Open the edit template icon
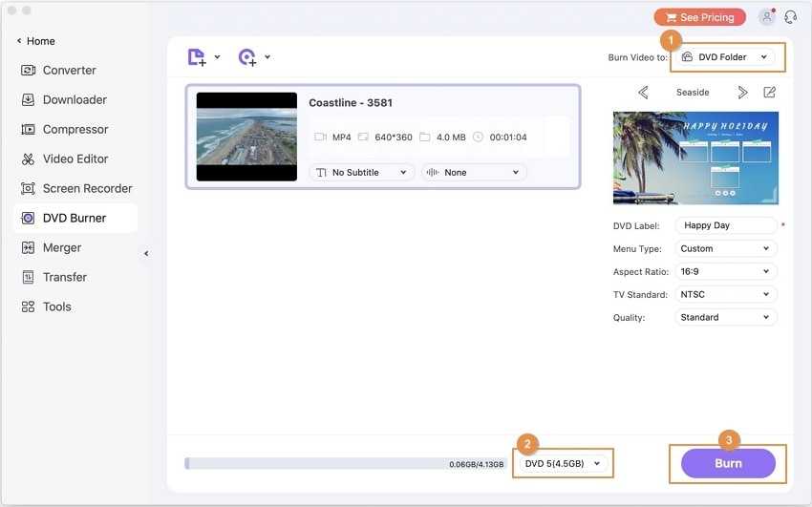This screenshot has width=812, height=507. pos(769,93)
